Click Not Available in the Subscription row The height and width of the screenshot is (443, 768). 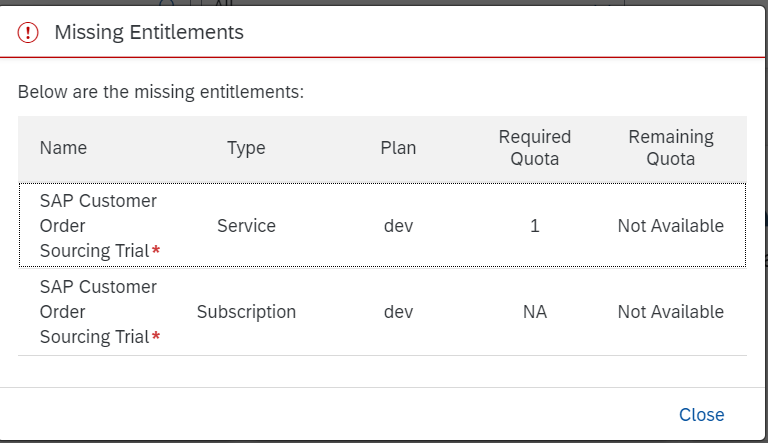(x=670, y=312)
